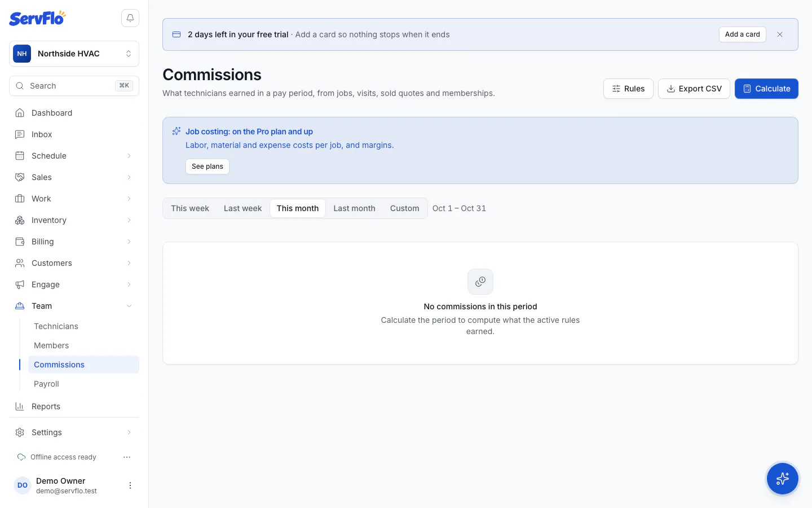Viewport: 812px width, 508px height.
Task: Click the Settings gear icon
Action: coord(20,432)
